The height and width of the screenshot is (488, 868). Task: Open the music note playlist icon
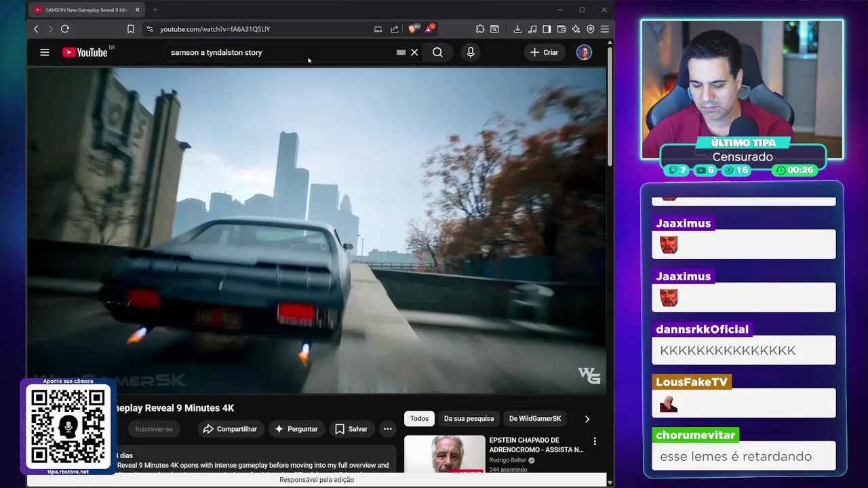pos(532,29)
